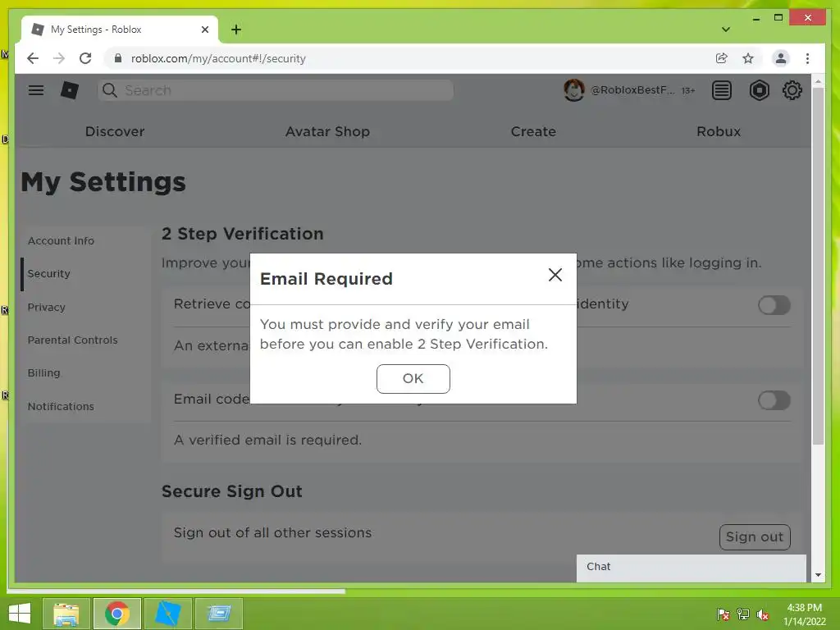Open a new browser tab

point(236,30)
